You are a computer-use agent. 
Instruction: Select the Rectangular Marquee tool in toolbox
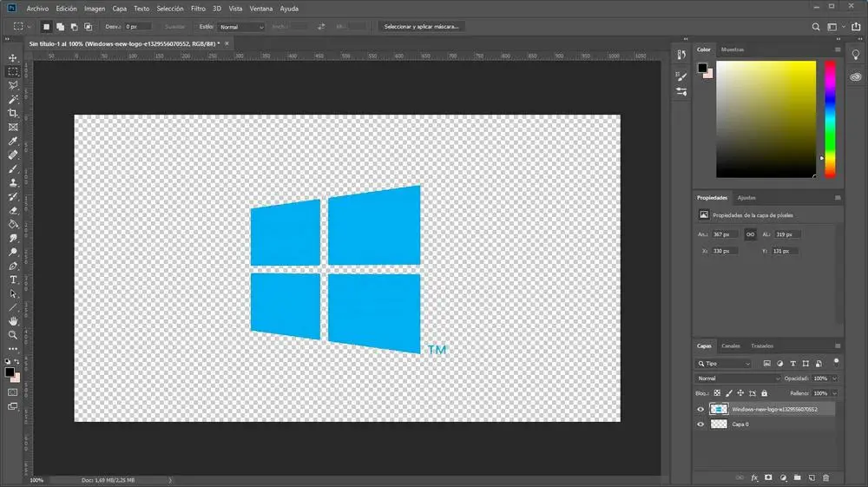13,71
